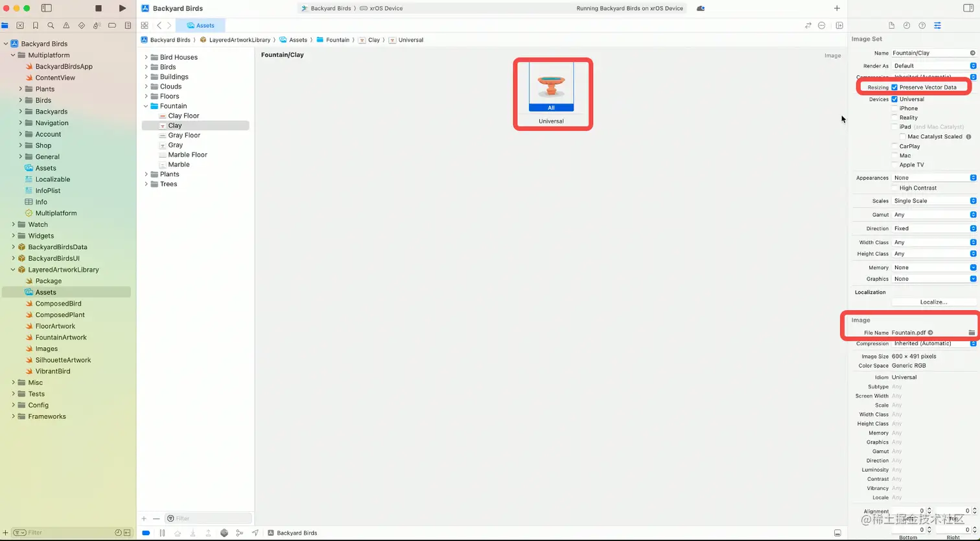This screenshot has height=541, width=980.
Task: Open the Appearances dropdown
Action: click(x=934, y=177)
